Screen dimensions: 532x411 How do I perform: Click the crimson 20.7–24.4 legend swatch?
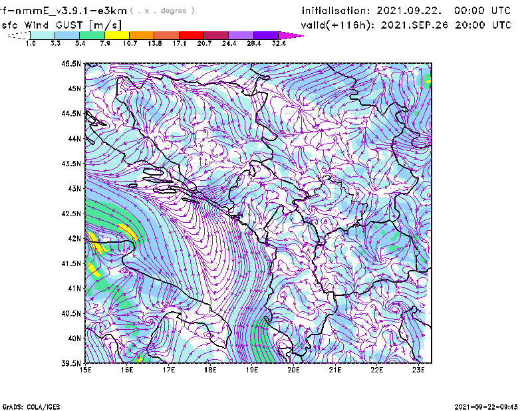click(x=216, y=35)
